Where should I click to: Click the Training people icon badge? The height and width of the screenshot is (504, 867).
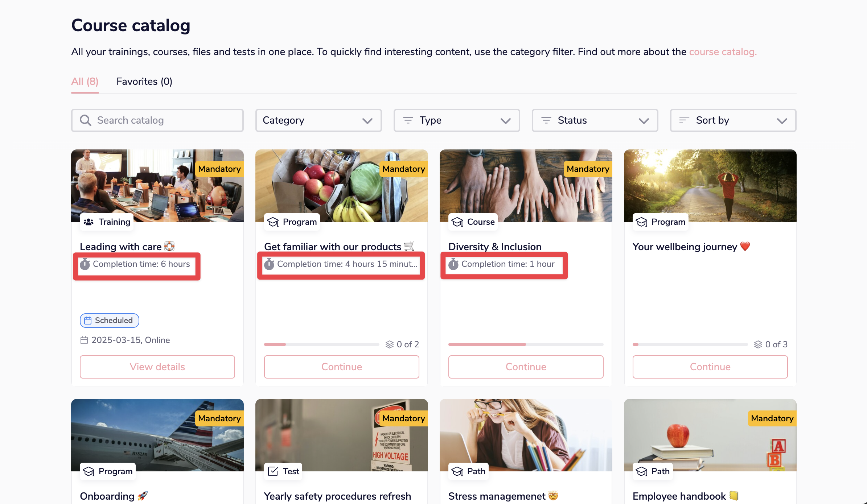pos(89,222)
